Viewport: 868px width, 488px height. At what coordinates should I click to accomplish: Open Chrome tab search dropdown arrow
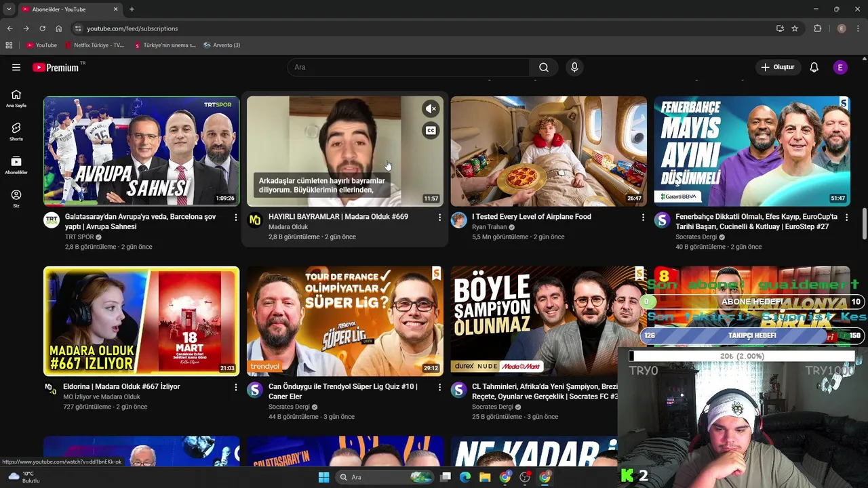(9, 9)
